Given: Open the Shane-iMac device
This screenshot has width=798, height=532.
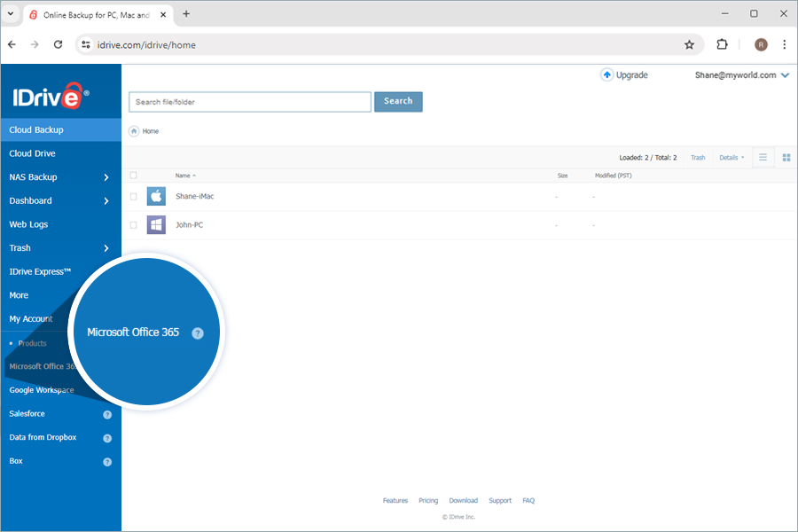Looking at the screenshot, I should click(x=194, y=196).
